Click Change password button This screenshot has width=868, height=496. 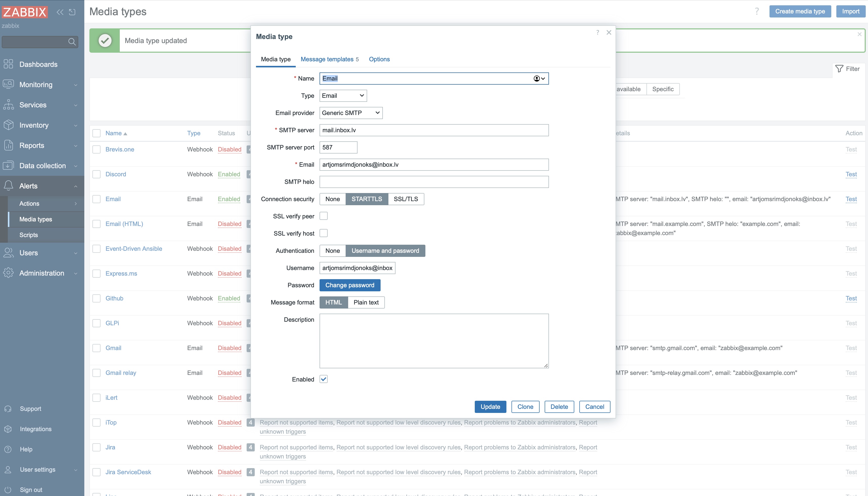350,285
